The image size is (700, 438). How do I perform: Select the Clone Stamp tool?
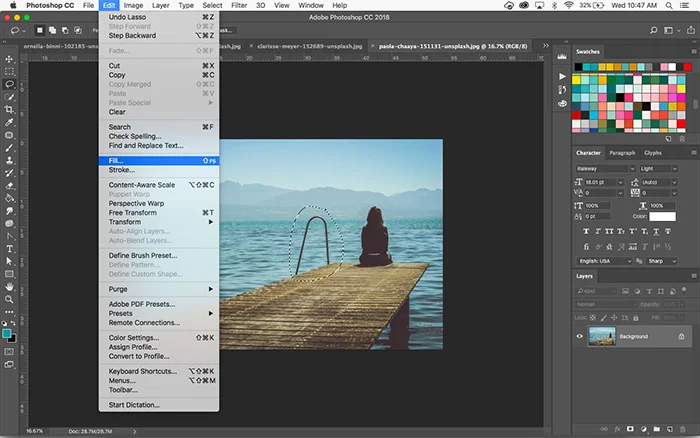(9, 160)
